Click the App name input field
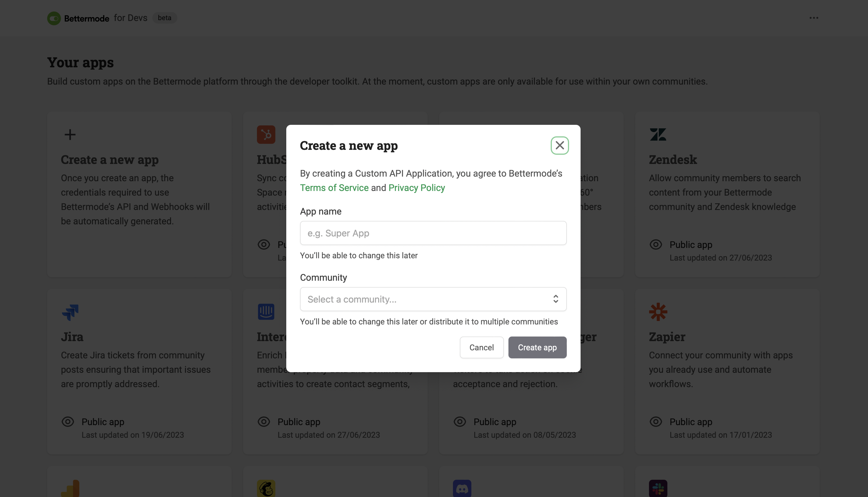868x497 pixels. (433, 233)
